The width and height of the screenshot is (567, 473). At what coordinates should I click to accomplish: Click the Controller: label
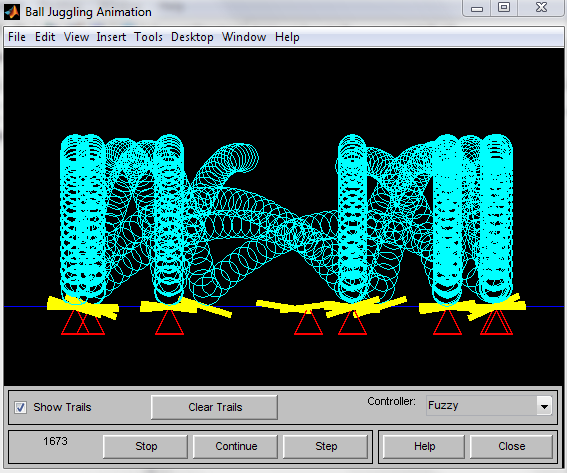coord(391,401)
